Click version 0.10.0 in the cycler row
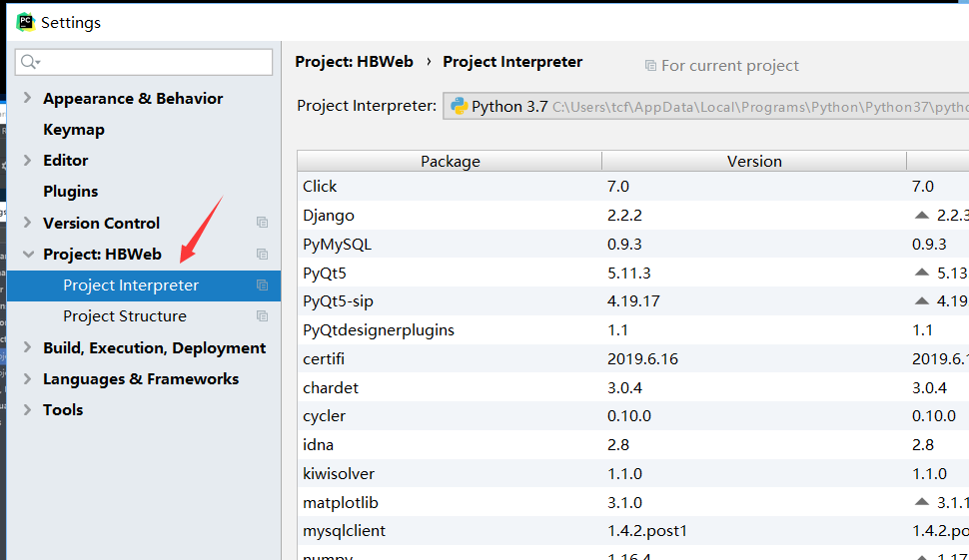The image size is (969, 560). [x=629, y=415]
